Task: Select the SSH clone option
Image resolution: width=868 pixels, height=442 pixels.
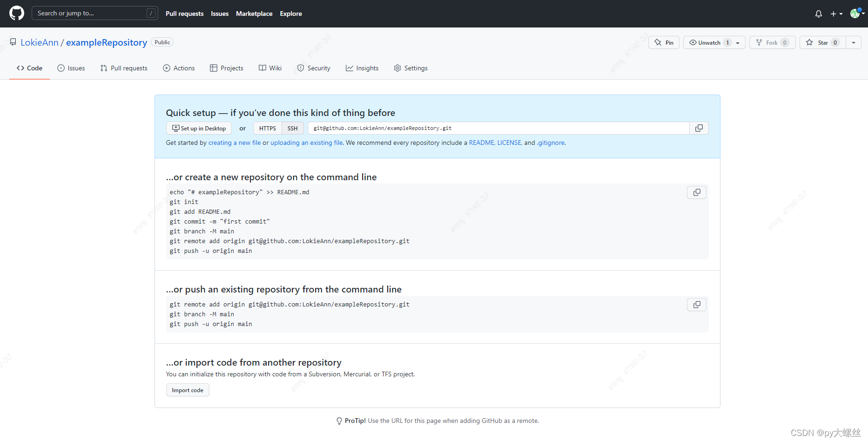Action: 292,128
